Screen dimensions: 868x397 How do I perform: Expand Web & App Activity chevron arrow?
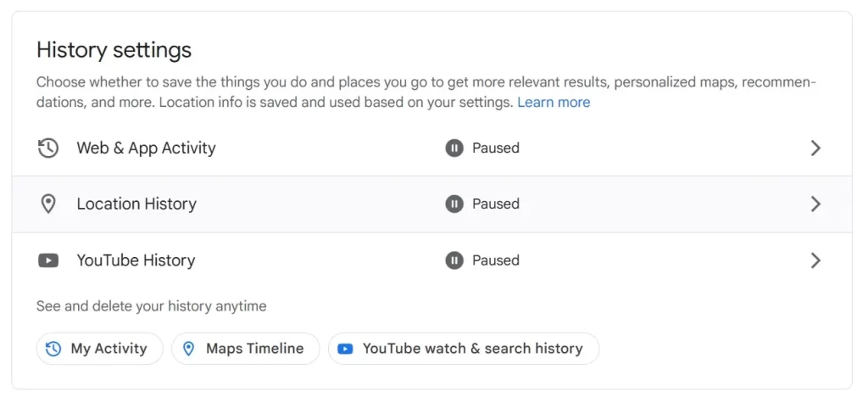[x=815, y=148]
